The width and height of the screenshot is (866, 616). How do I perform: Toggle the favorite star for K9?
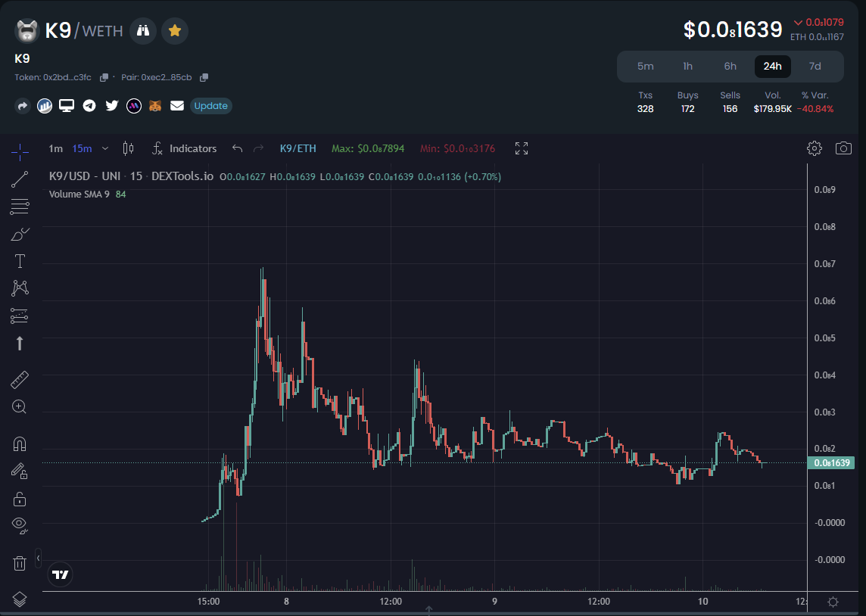point(175,31)
